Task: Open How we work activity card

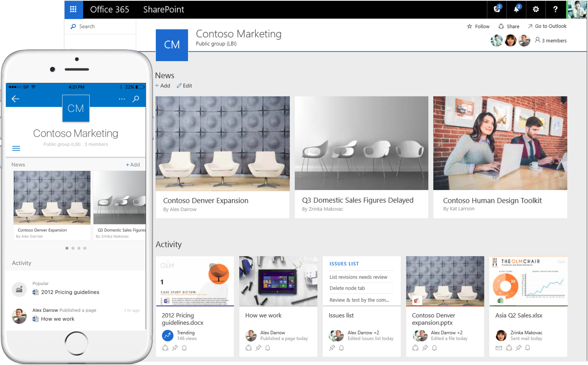Action: (x=278, y=306)
